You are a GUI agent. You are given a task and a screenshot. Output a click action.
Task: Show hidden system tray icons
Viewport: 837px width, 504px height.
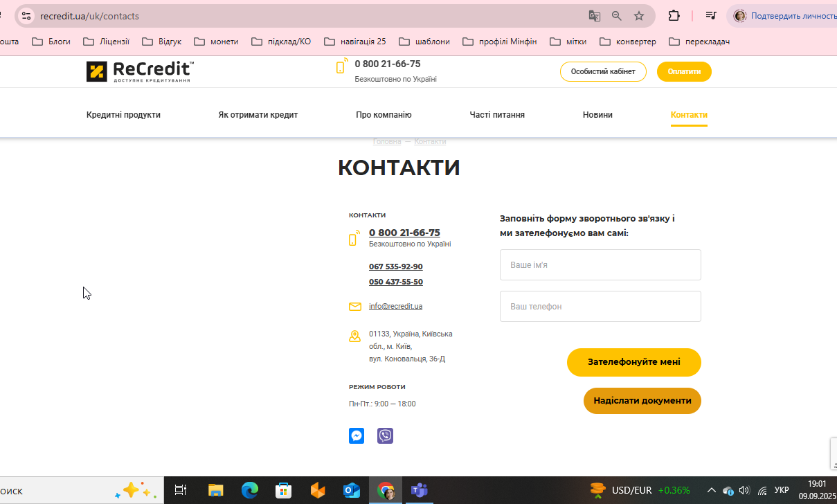(x=711, y=490)
